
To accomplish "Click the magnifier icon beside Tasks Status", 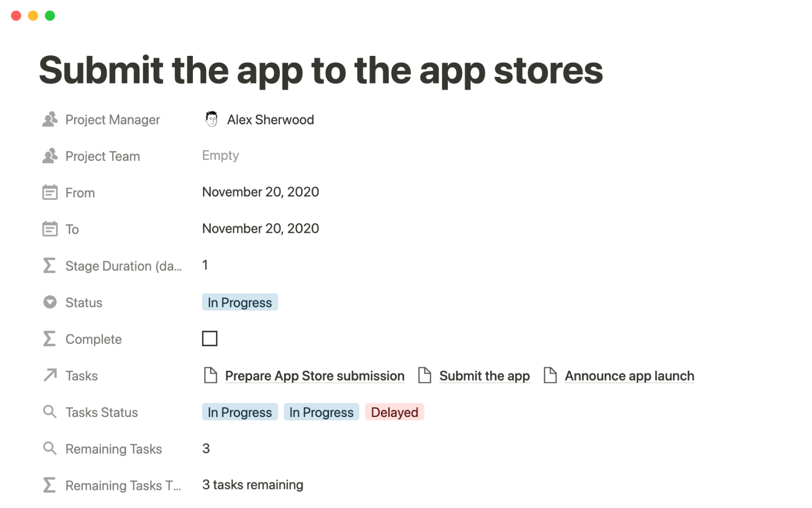I will click(x=50, y=412).
